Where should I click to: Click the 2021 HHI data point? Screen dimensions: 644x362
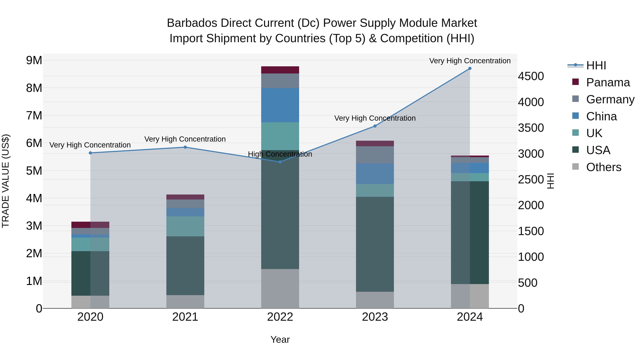[x=185, y=147]
